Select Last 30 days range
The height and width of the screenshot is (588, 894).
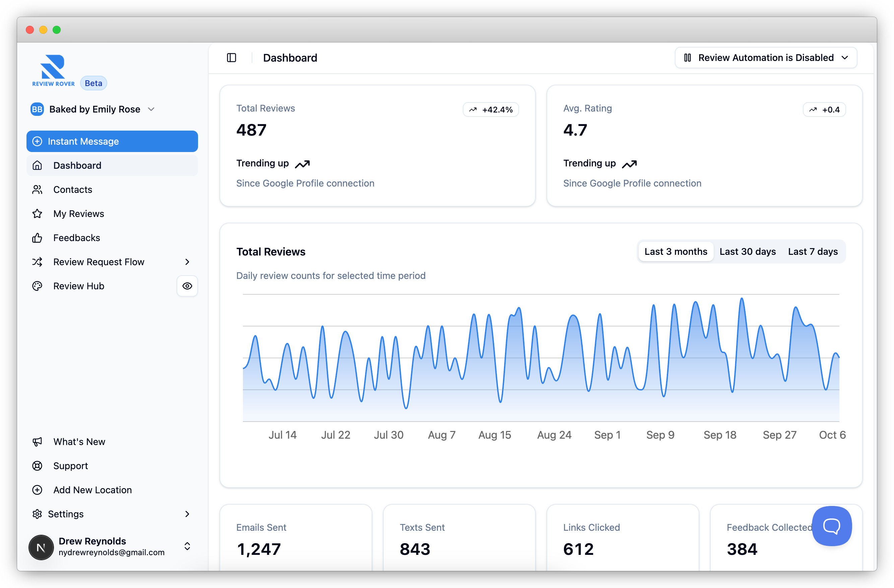[747, 251]
